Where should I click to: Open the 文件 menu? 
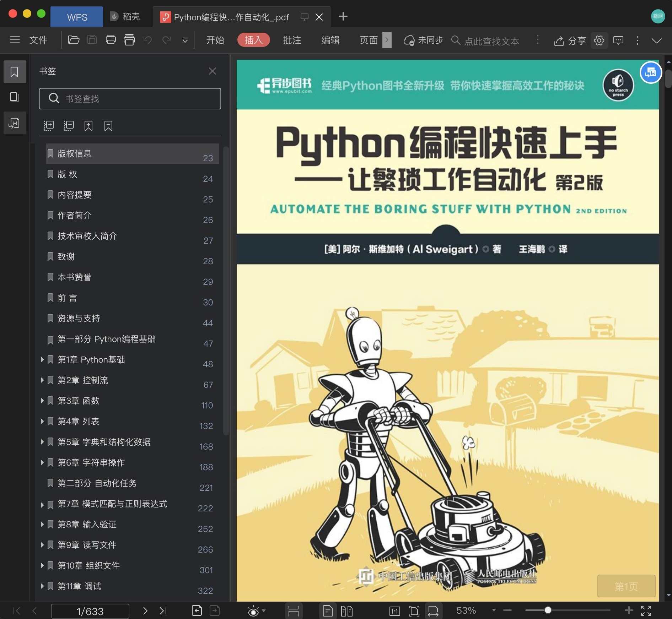(38, 39)
